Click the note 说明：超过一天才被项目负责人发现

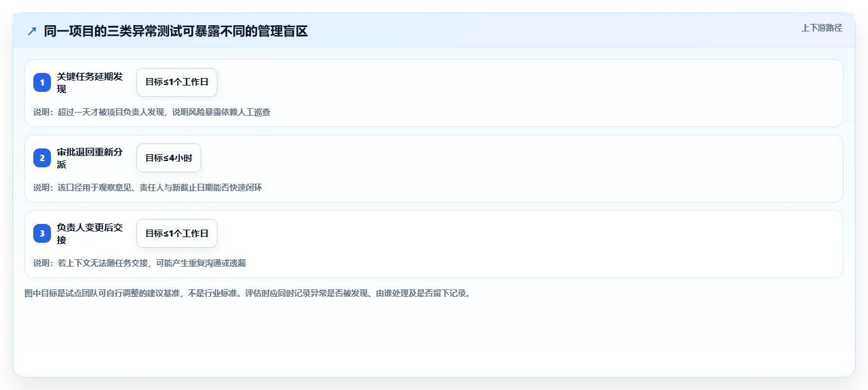coord(151,112)
